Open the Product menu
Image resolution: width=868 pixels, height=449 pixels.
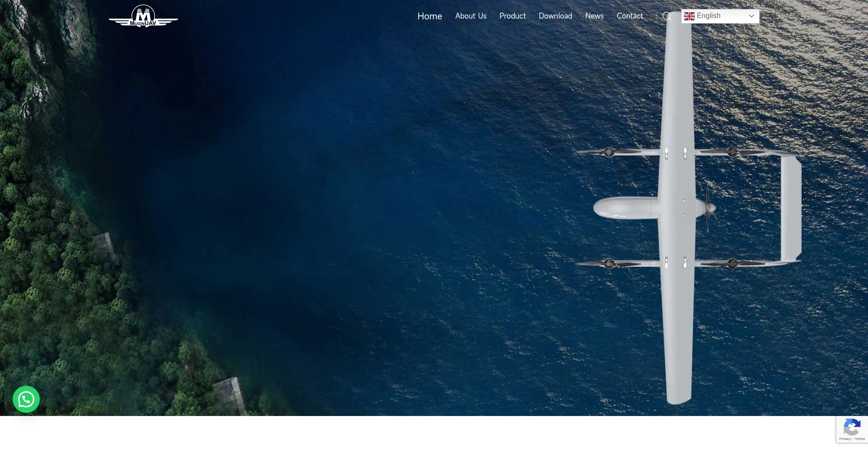pos(512,16)
